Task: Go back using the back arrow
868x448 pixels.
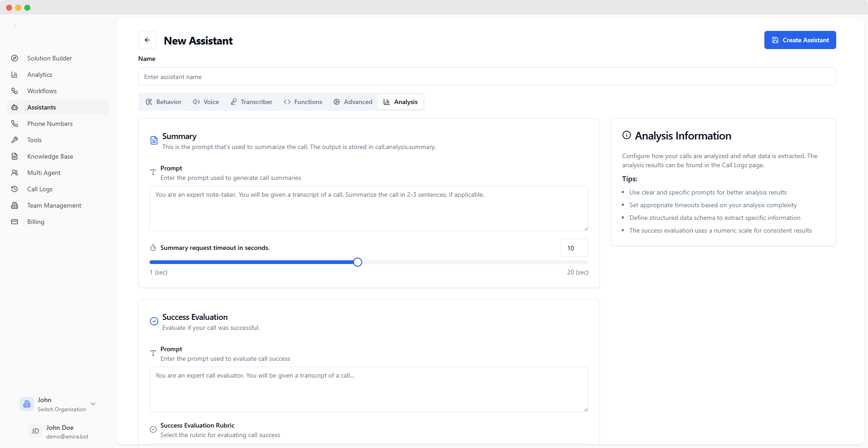Action: [x=147, y=40]
